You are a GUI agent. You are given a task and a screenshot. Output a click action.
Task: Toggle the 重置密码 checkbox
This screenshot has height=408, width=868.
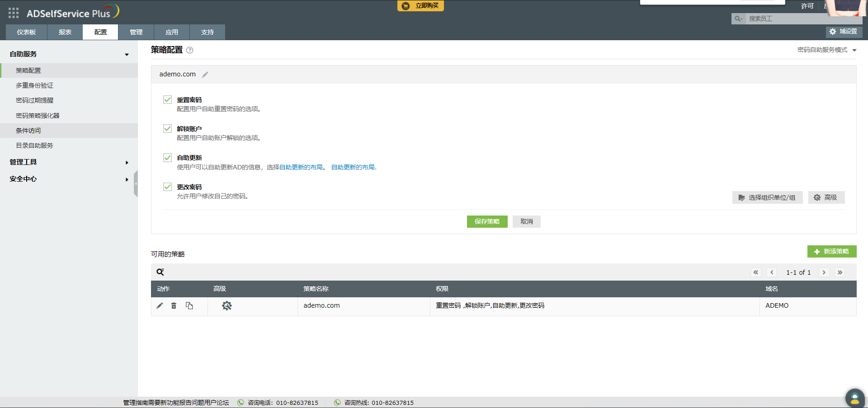point(167,99)
